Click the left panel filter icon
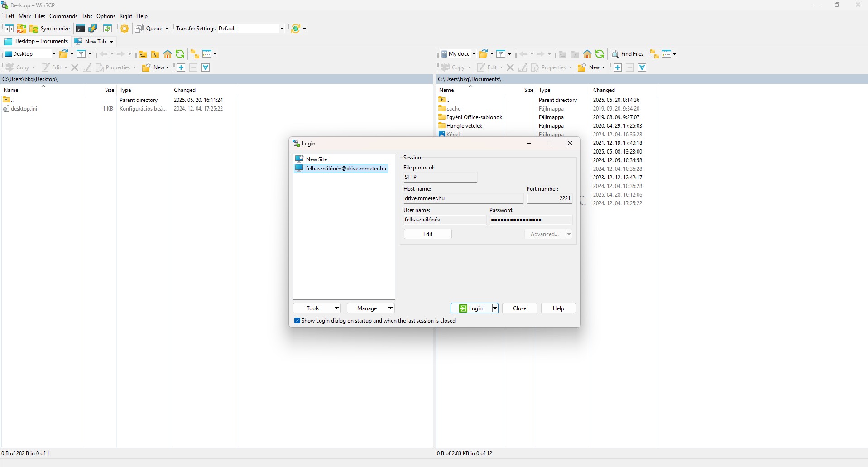The image size is (868, 467). [81, 54]
